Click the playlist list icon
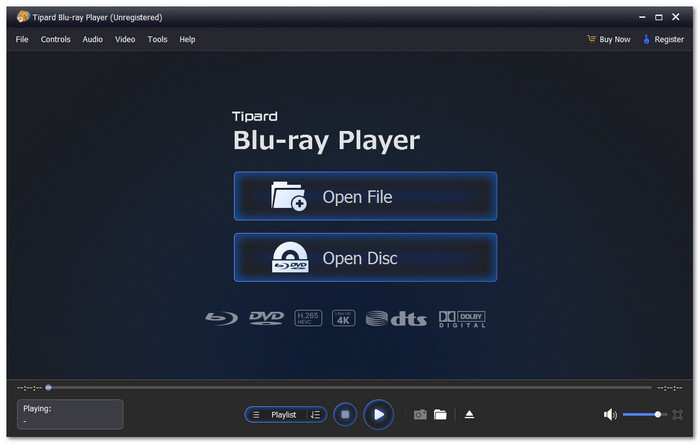The width and height of the screenshot is (700, 444). coord(256,415)
